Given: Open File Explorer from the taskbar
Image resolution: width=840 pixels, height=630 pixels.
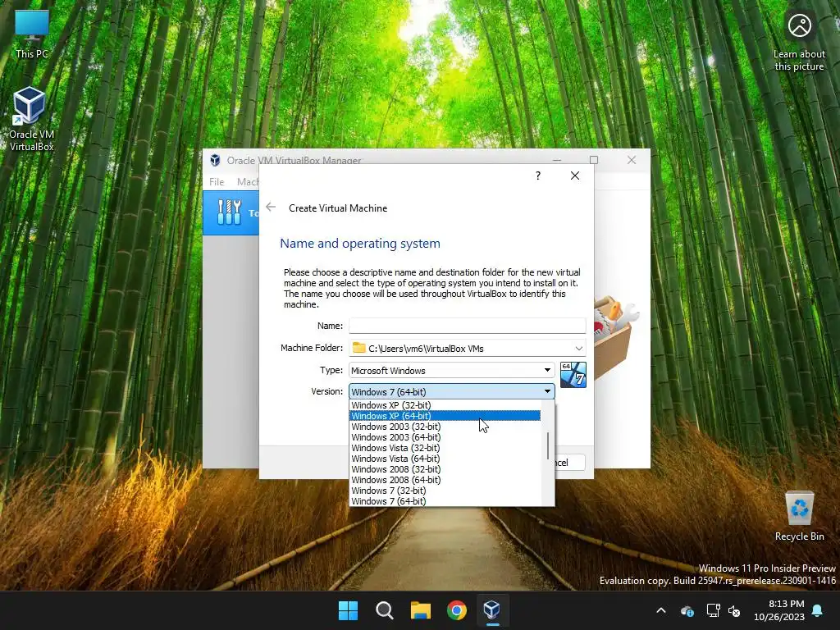Looking at the screenshot, I should click(x=421, y=610).
